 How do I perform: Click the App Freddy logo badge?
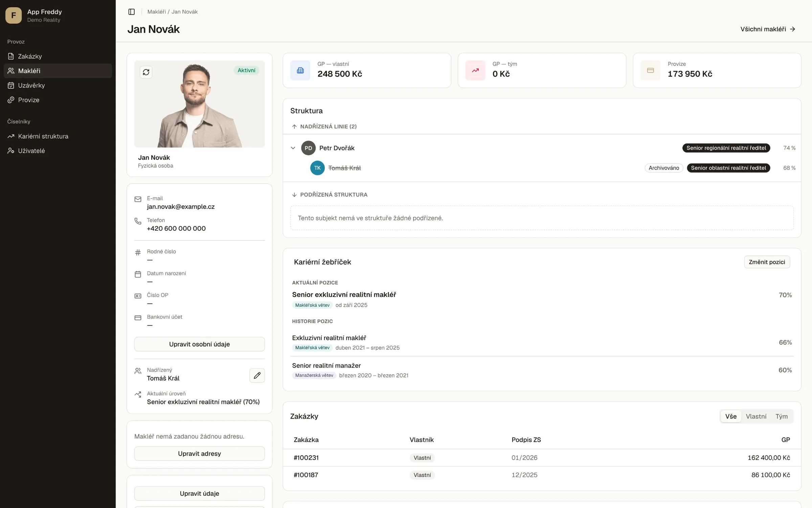14,16
